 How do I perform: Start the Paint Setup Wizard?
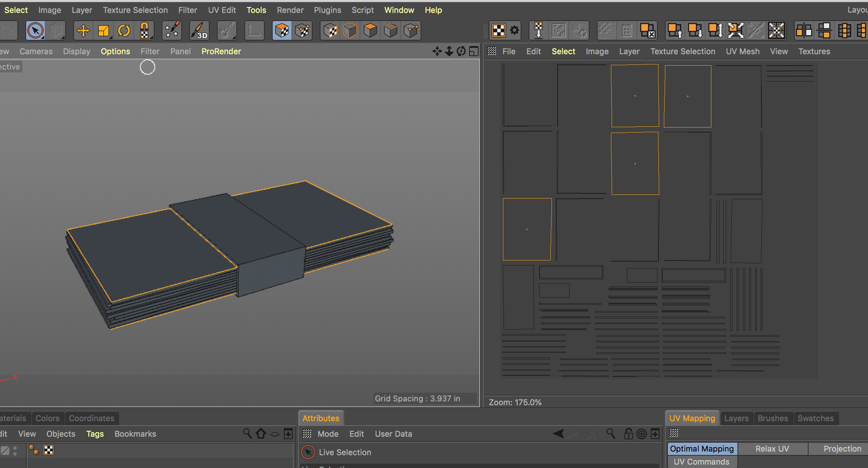click(172, 30)
